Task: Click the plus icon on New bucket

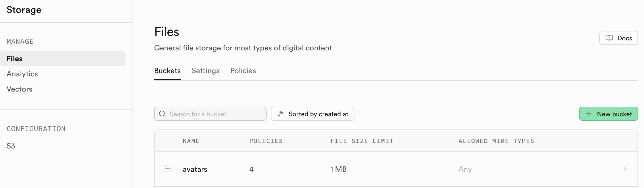Action: (x=589, y=114)
